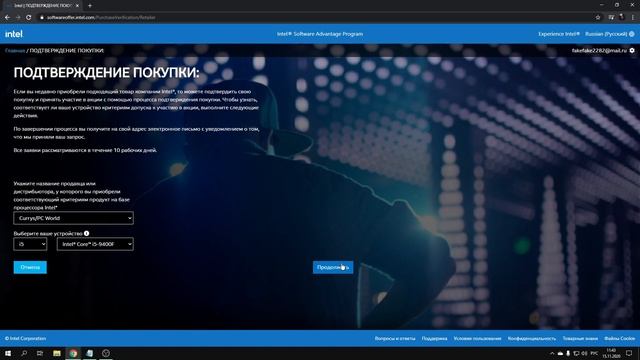Select the Intel page browser tab

42,6
